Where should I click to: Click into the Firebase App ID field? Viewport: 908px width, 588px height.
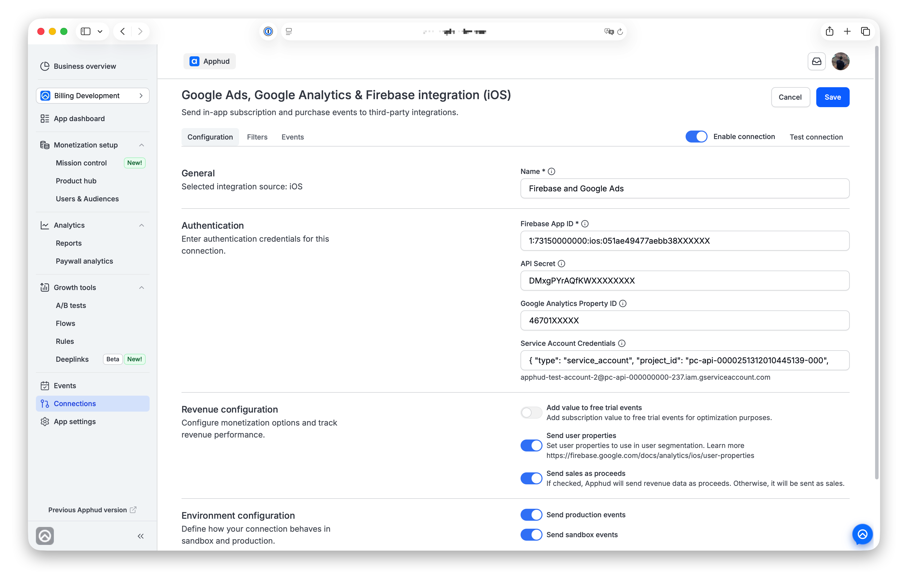[685, 241]
